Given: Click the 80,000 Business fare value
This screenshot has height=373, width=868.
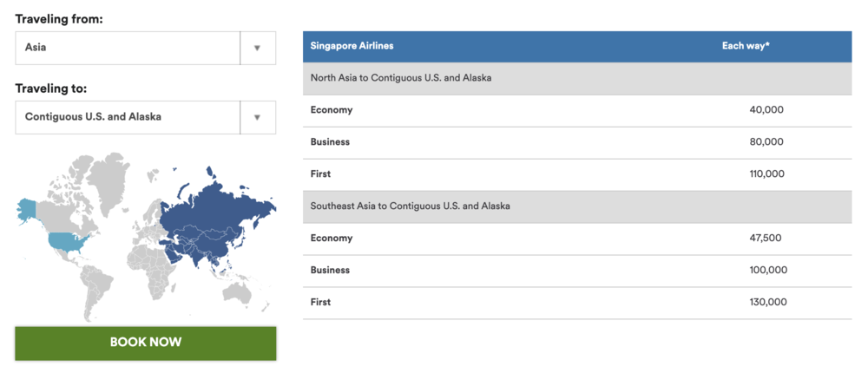Looking at the screenshot, I should coord(766,142).
